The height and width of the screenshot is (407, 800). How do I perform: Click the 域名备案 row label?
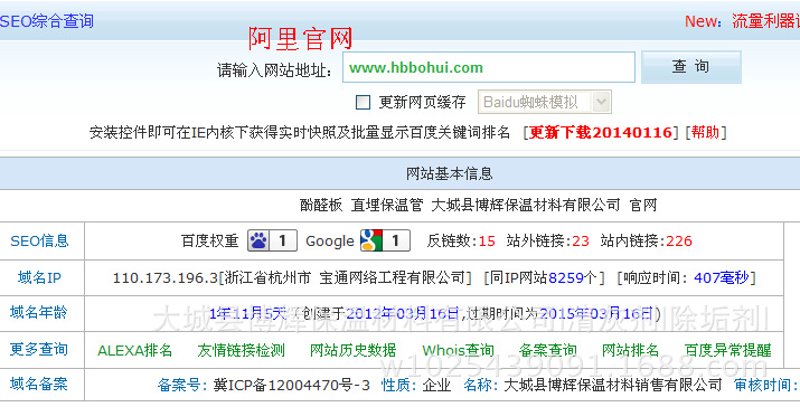tap(39, 384)
